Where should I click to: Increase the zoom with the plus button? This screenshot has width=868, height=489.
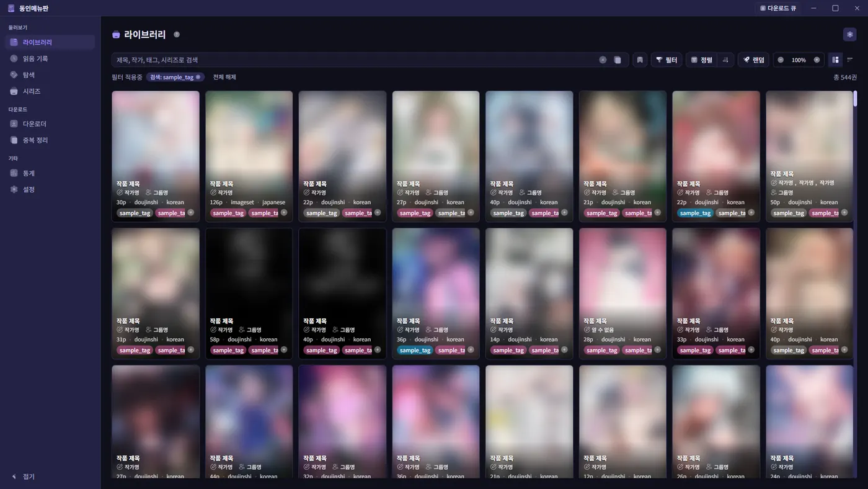coord(817,60)
